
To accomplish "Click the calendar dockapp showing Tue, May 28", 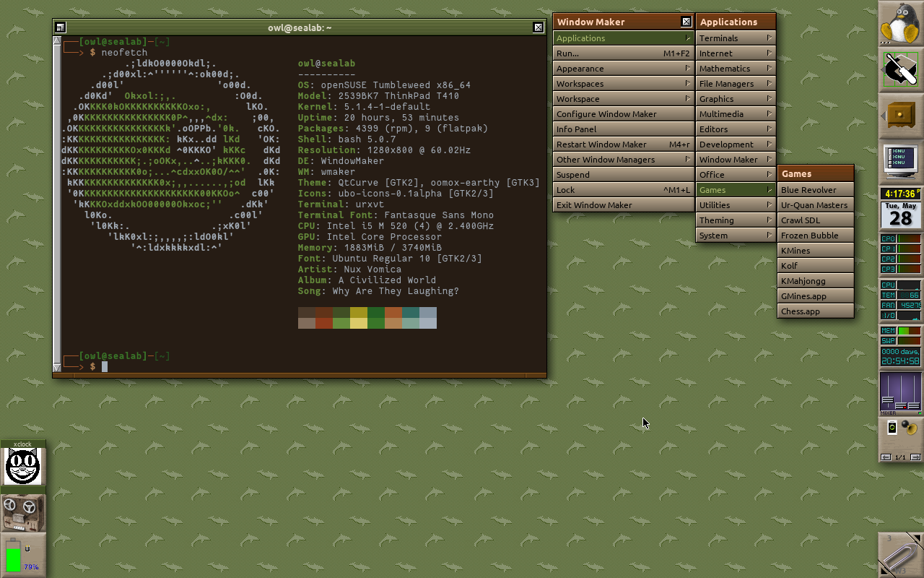I will point(900,215).
